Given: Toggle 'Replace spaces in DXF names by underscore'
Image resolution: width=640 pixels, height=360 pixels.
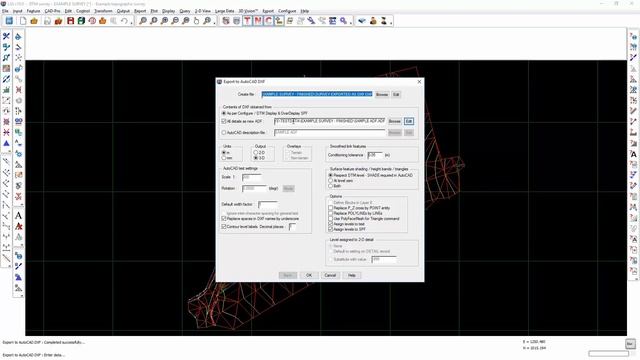Looking at the screenshot, I should coord(224,219).
